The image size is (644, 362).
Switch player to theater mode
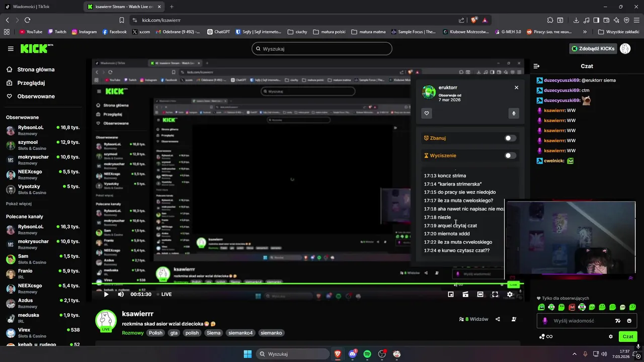click(x=480, y=294)
